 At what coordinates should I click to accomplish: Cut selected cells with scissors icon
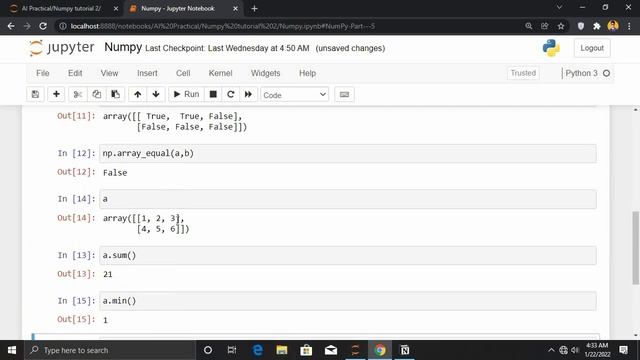tap(78, 94)
